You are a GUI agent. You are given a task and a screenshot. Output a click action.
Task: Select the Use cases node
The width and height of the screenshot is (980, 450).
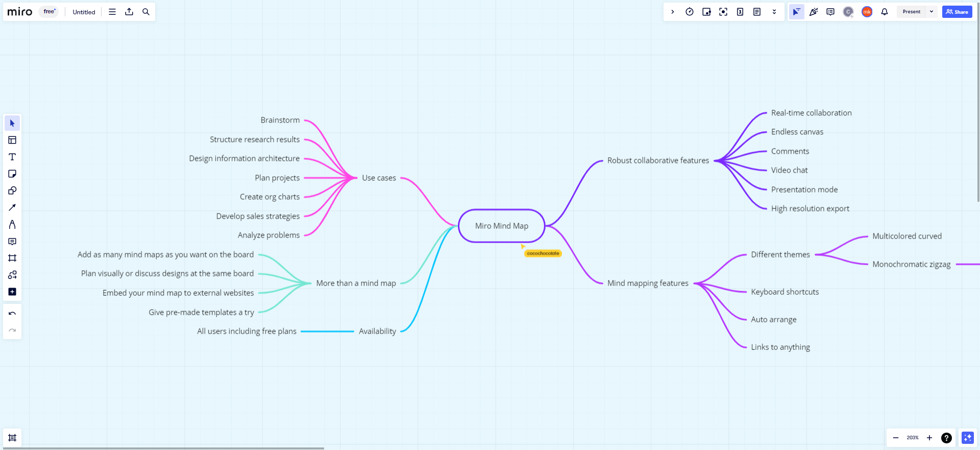(379, 178)
